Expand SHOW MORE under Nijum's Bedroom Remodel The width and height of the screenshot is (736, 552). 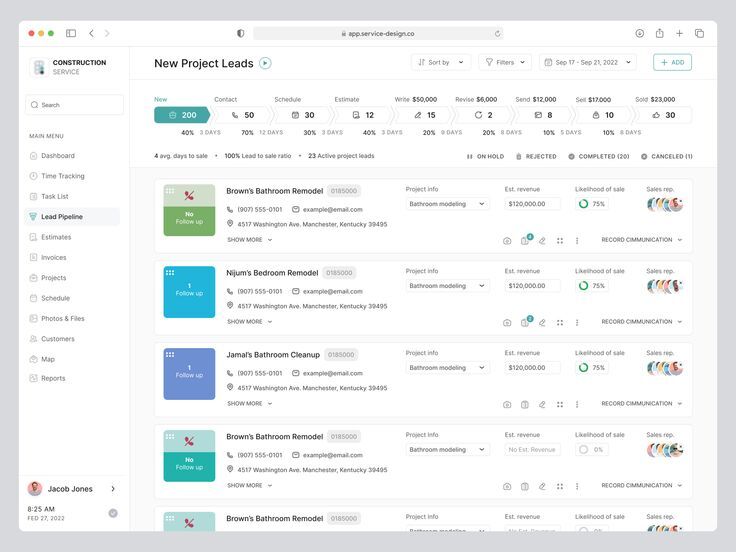click(250, 322)
